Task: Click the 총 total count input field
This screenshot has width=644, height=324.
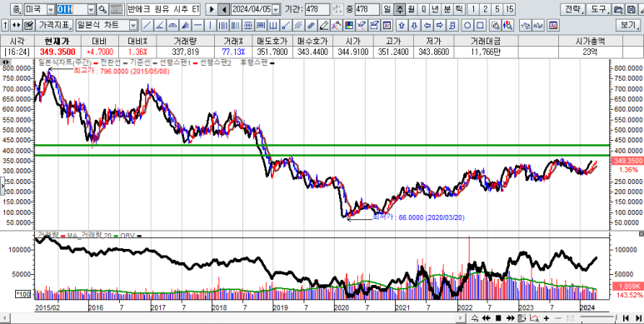Action: [367, 9]
